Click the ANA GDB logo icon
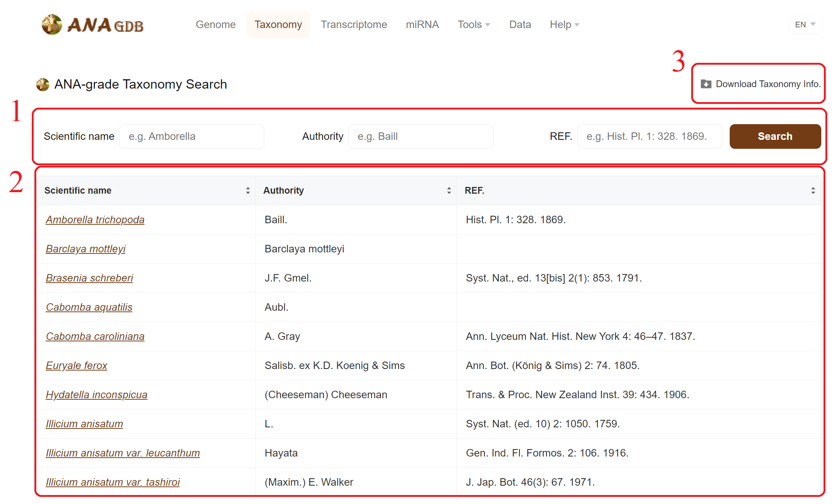This screenshot has width=834, height=504. (x=52, y=25)
